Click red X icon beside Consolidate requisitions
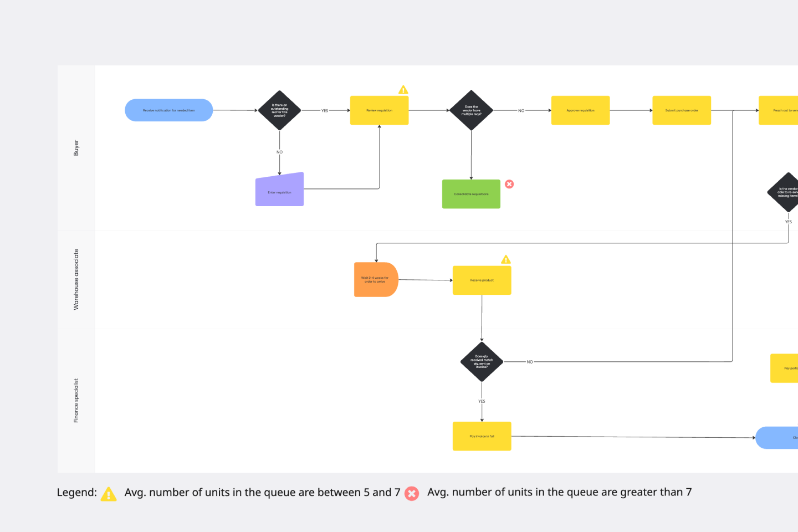 click(509, 184)
